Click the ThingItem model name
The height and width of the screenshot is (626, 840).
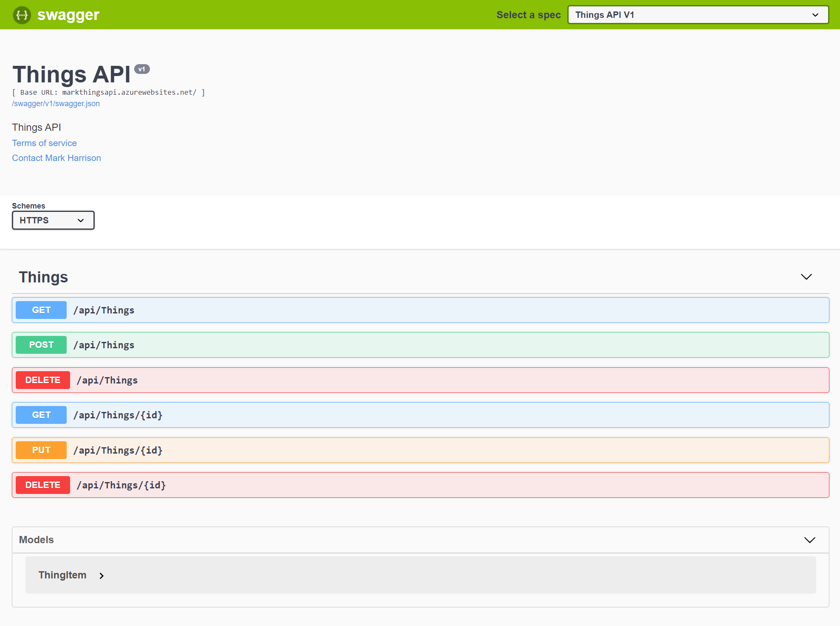coord(62,575)
